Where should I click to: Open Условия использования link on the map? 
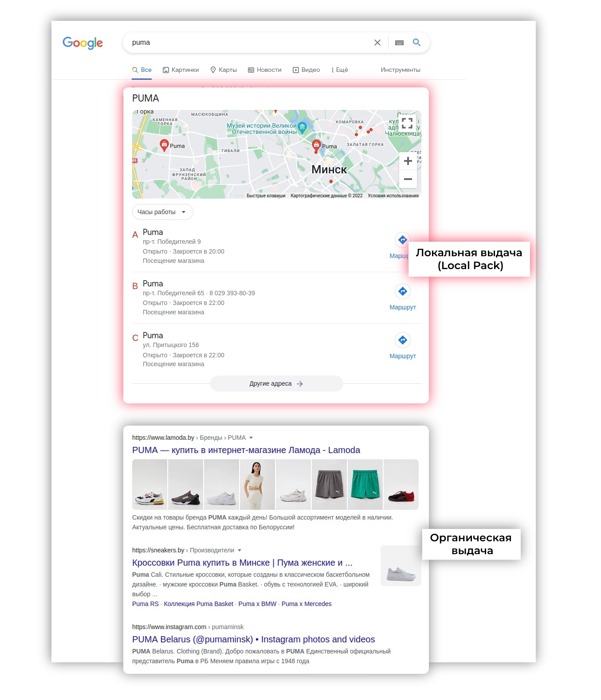(x=393, y=196)
